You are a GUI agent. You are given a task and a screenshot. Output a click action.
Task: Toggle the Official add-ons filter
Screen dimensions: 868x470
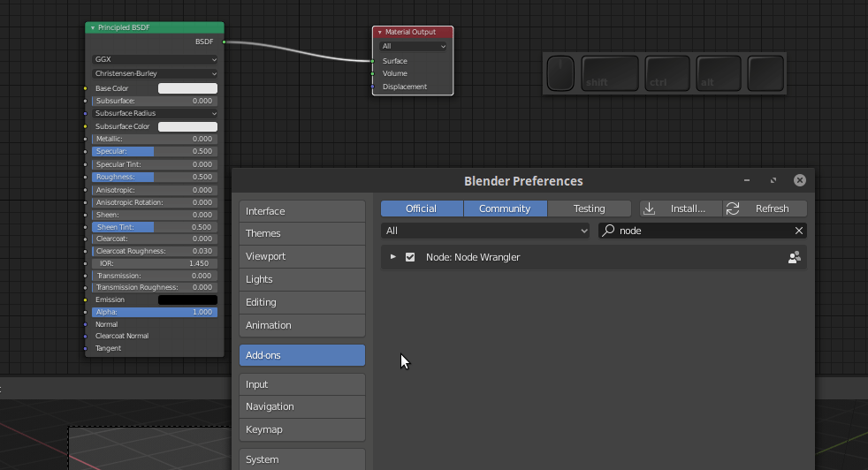tap(422, 208)
